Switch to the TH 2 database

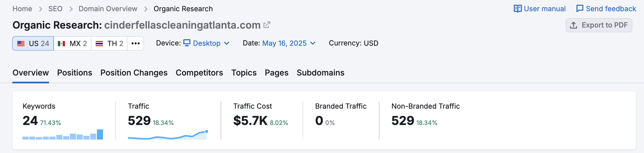(109, 43)
